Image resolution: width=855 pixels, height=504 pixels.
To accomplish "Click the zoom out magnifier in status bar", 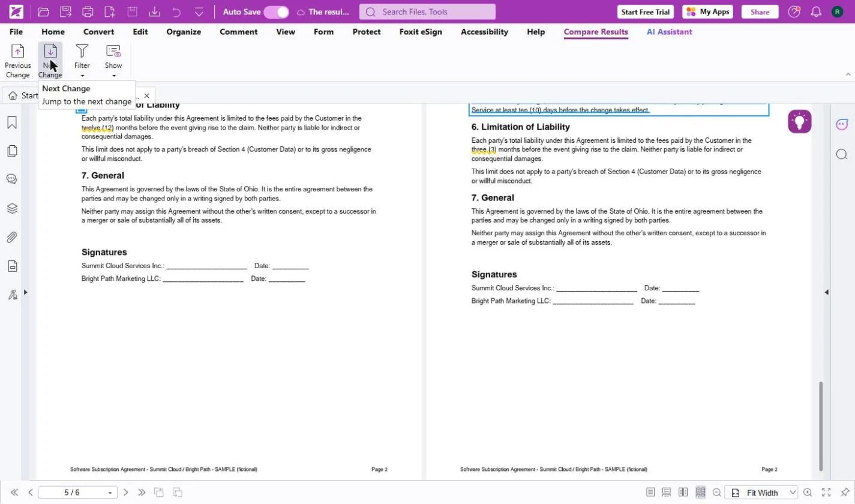I will coord(716,493).
